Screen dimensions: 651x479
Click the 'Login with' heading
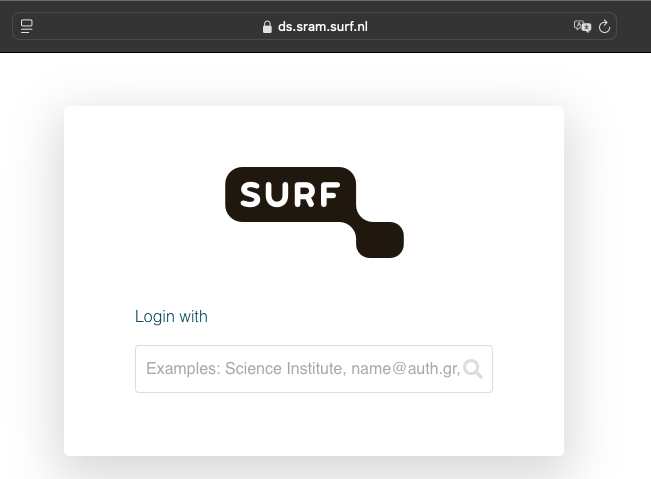click(x=171, y=316)
